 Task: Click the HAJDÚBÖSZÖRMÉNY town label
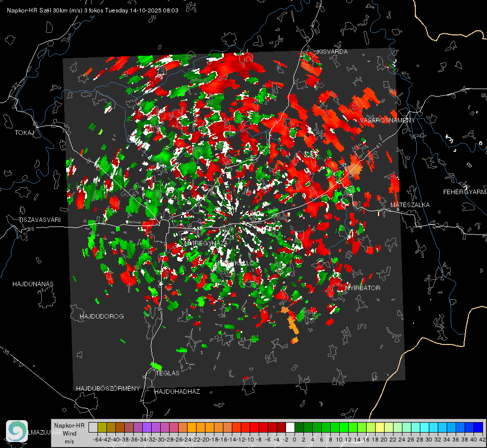tap(108, 389)
